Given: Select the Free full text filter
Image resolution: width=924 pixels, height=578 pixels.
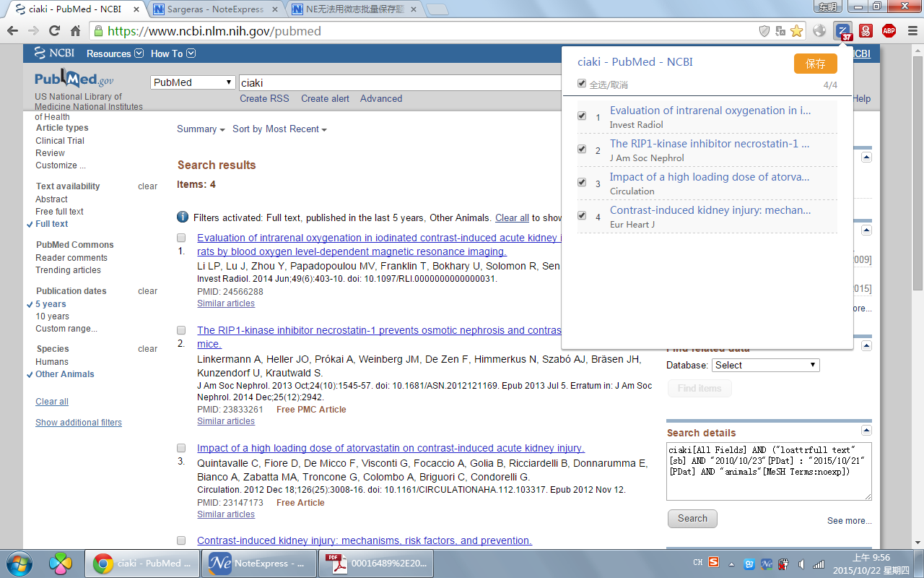Looking at the screenshot, I should click(x=60, y=212).
